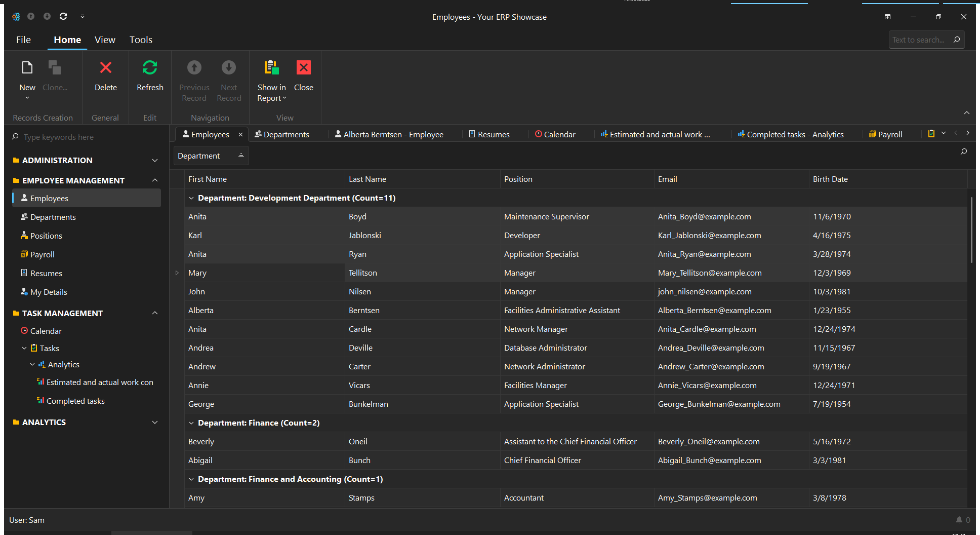980x535 pixels.
Task: Collapse the Development Department group
Action: coord(191,198)
